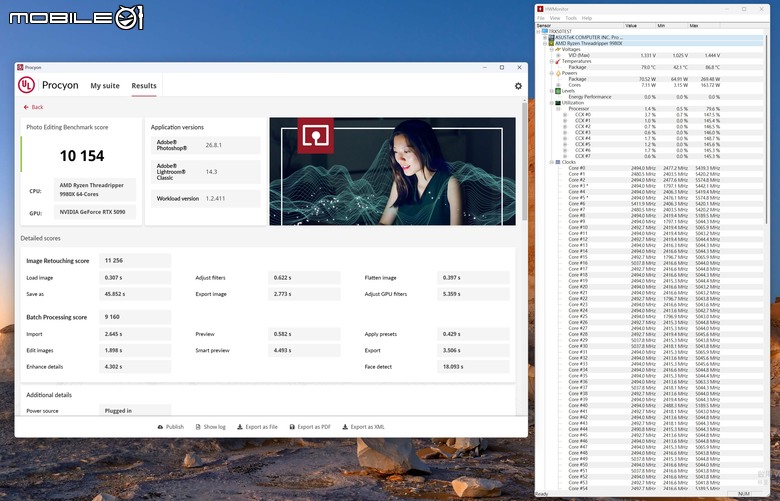The width and height of the screenshot is (780, 501).
Task: Click the Min column header
Action: pyautogui.click(x=672, y=25)
